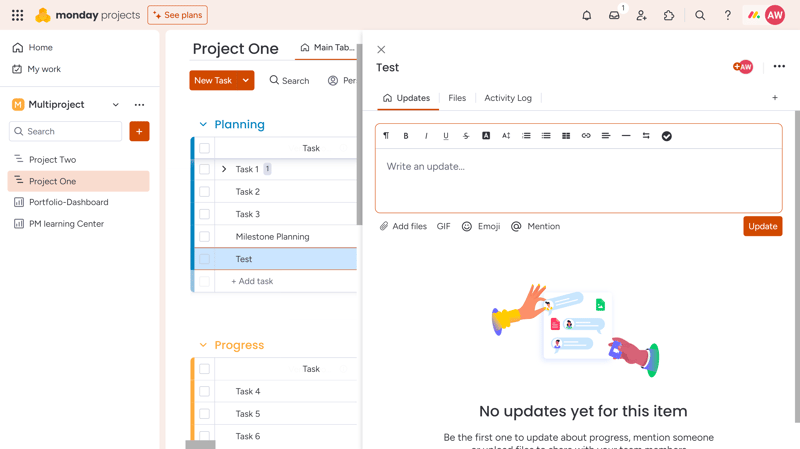
Task: Toggle underline formatting in update editor
Action: pos(446,136)
